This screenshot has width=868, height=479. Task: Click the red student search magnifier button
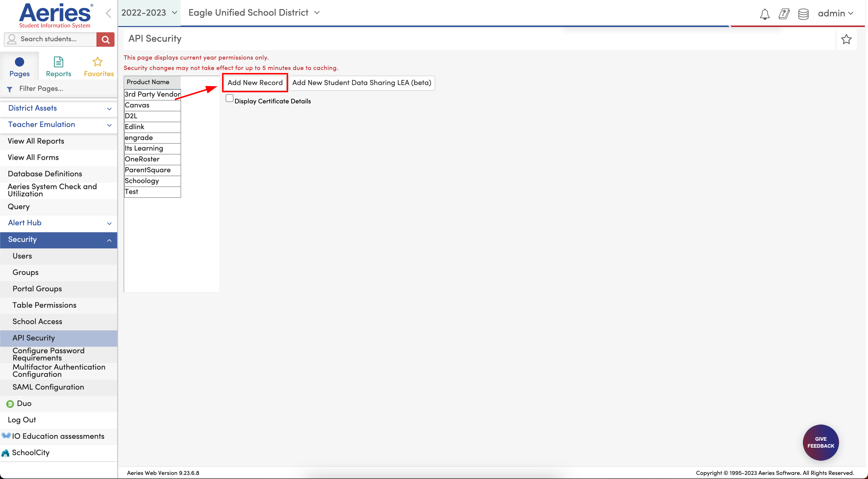pos(105,39)
